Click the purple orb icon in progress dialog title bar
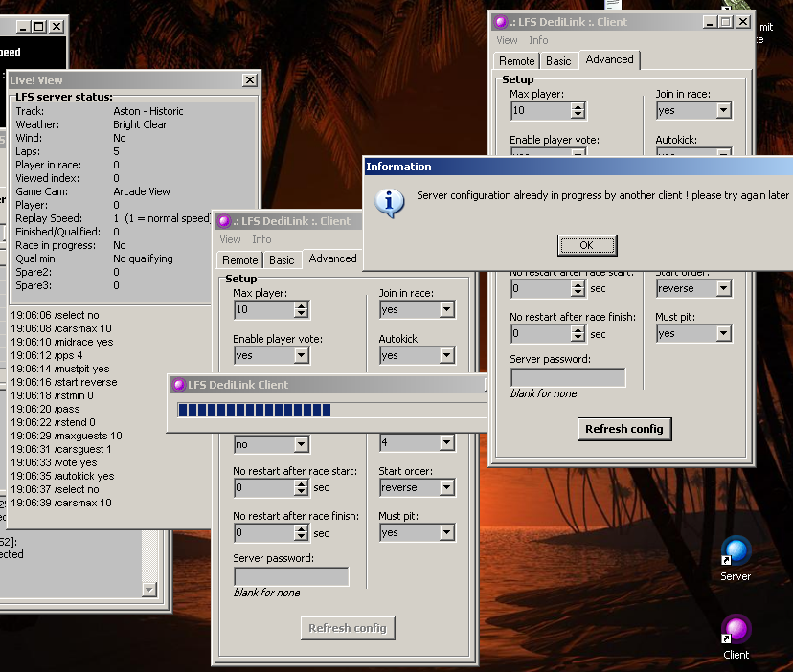The width and height of the screenshot is (793, 672). 179,385
